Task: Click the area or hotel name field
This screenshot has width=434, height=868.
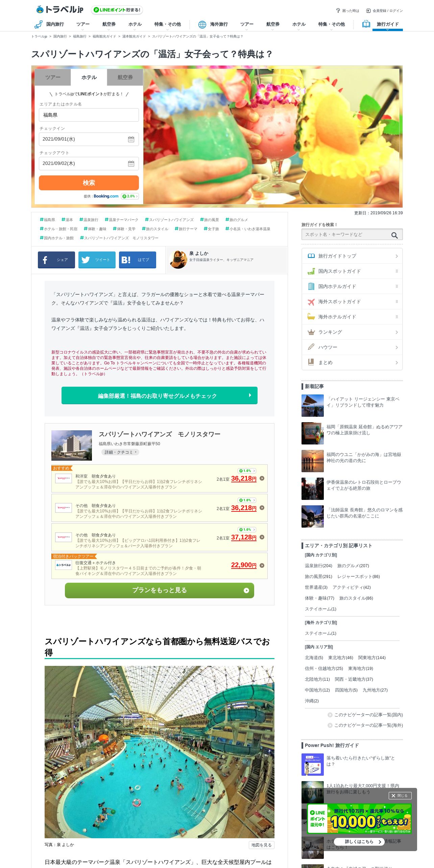Action: pyautogui.click(x=89, y=115)
